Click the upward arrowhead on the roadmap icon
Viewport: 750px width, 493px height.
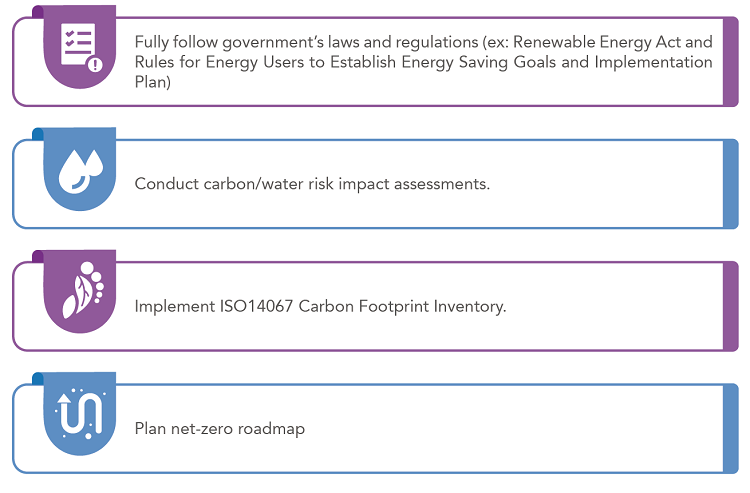coord(64,398)
